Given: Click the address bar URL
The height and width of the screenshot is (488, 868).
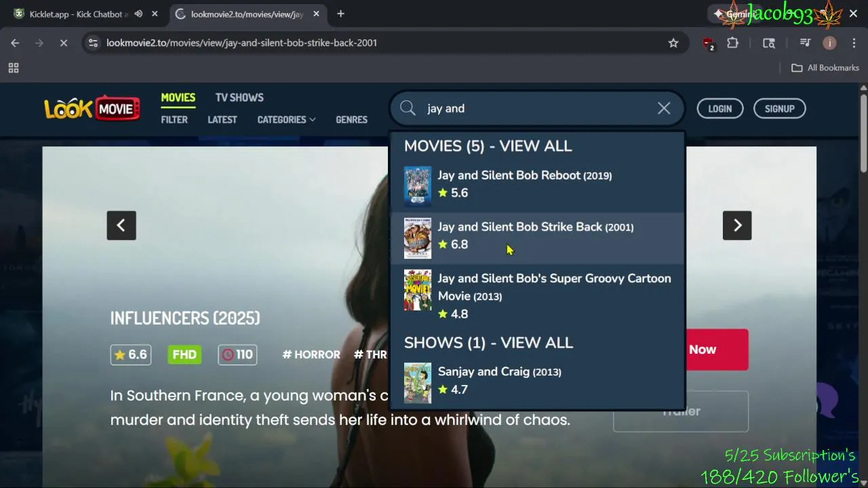Looking at the screenshot, I should [x=241, y=43].
